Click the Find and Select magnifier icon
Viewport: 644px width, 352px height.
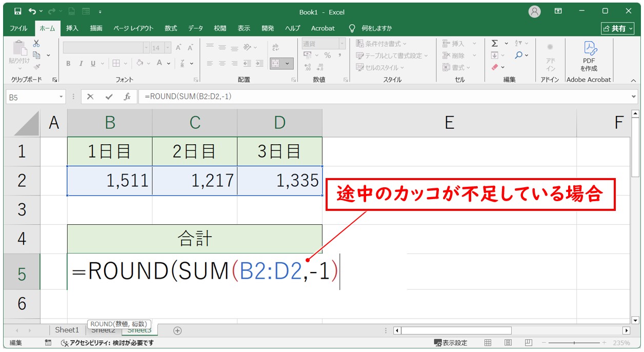tap(519, 55)
